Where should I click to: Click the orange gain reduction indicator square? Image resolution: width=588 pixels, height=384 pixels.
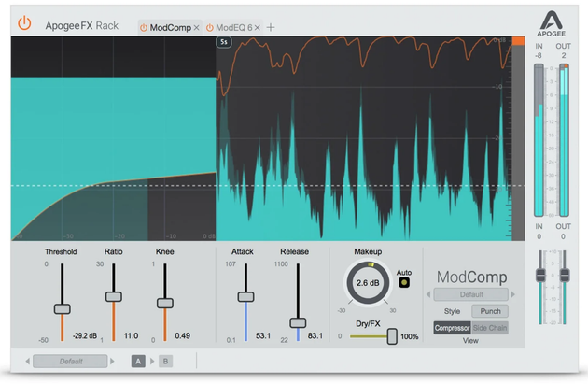[518, 41]
